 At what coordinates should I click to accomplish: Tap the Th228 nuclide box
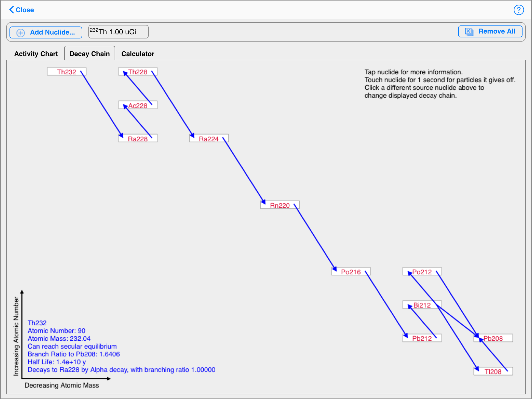[x=137, y=72]
